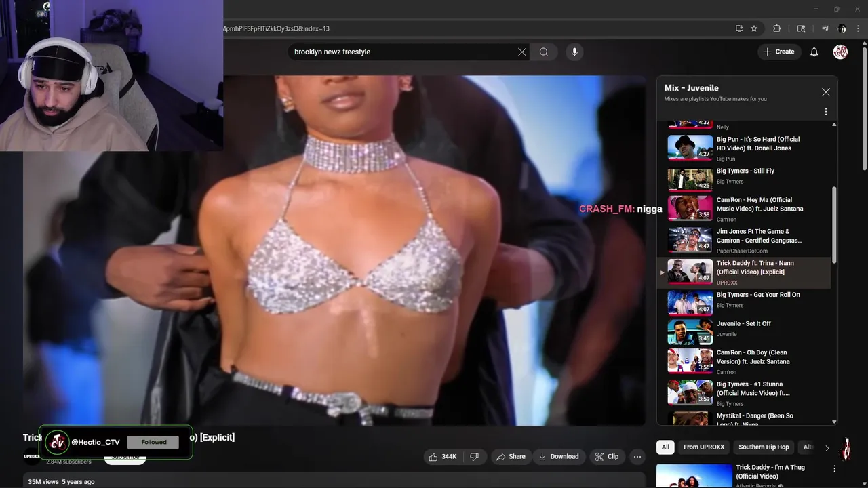This screenshot has width=868, height=488.
Task: Open the Mix playlist options three-dot menu
Action: click(x=825, y=112)
